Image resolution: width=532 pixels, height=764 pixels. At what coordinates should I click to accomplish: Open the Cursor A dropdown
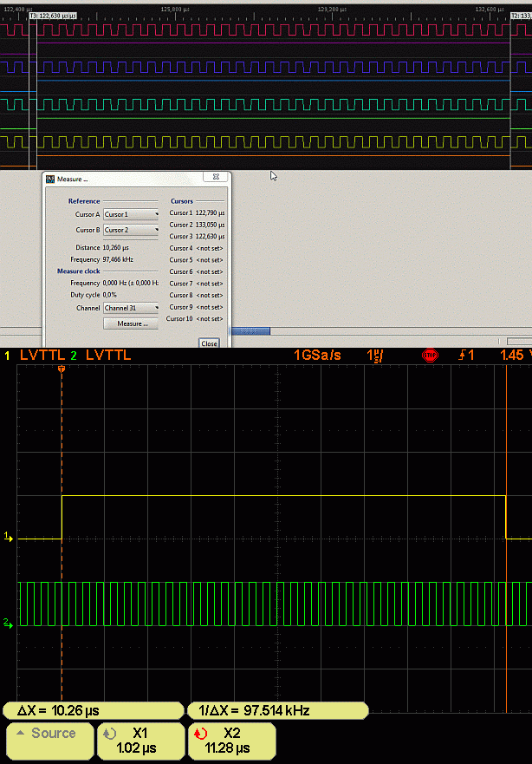point(132,214)
